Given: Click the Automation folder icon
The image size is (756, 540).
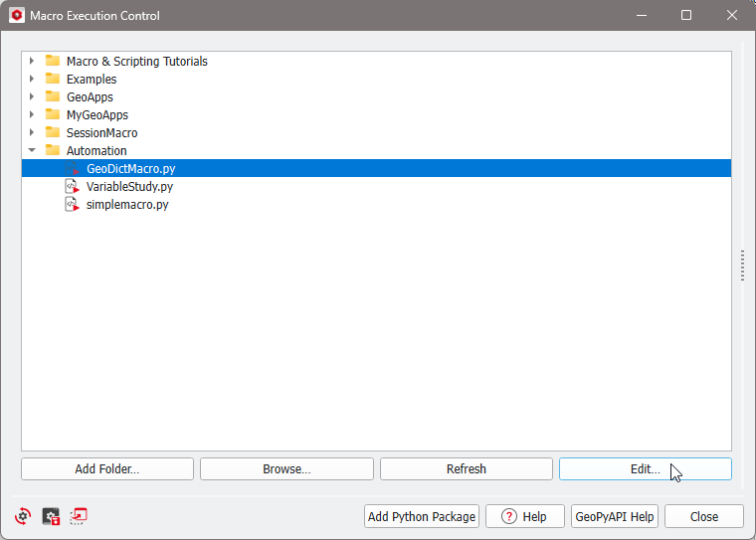Looking at the screenshot, I should tap(53, 150).
